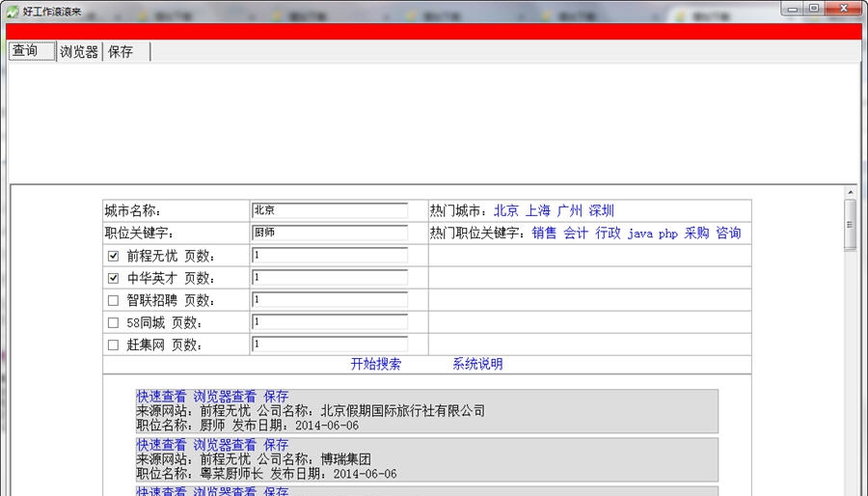The height and width of the screenshot is (496, 868).
Task: Open the 系统说明 link
Action: click(477, 364)
